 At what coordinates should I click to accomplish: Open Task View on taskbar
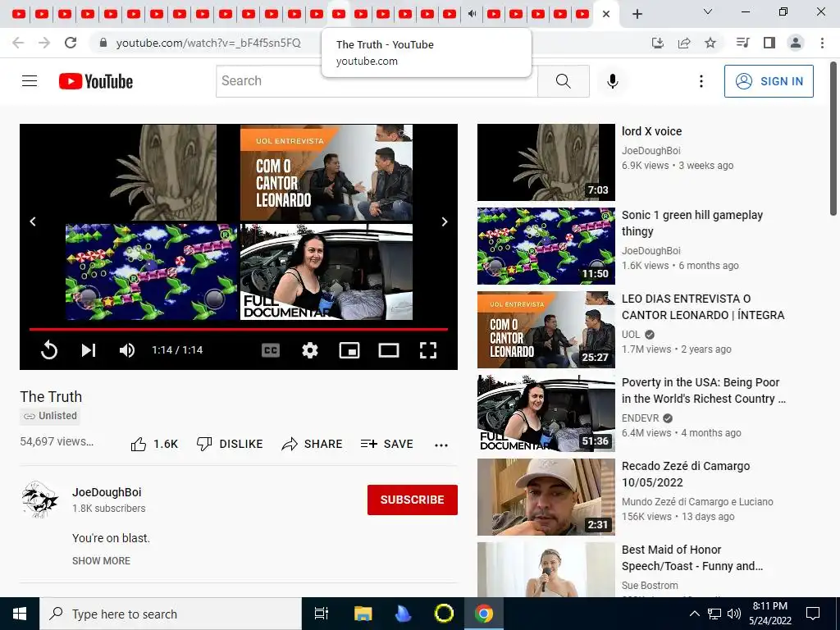pos(321,614)
